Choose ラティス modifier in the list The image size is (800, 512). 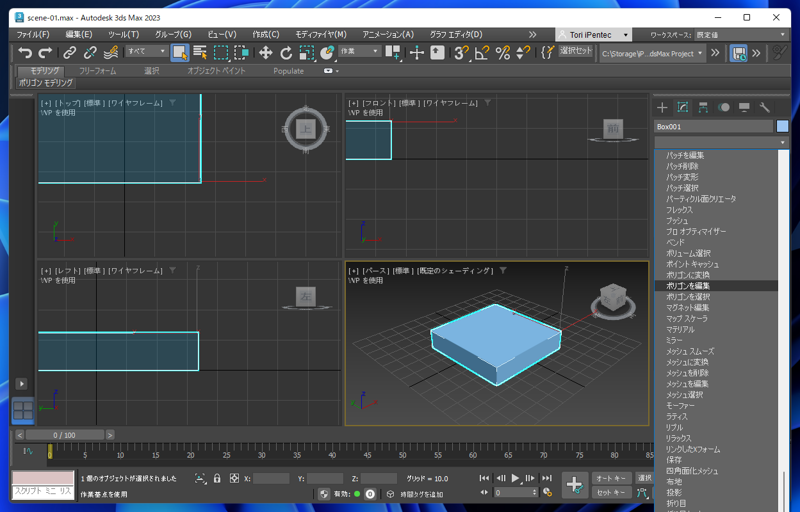tap(716, 417)
